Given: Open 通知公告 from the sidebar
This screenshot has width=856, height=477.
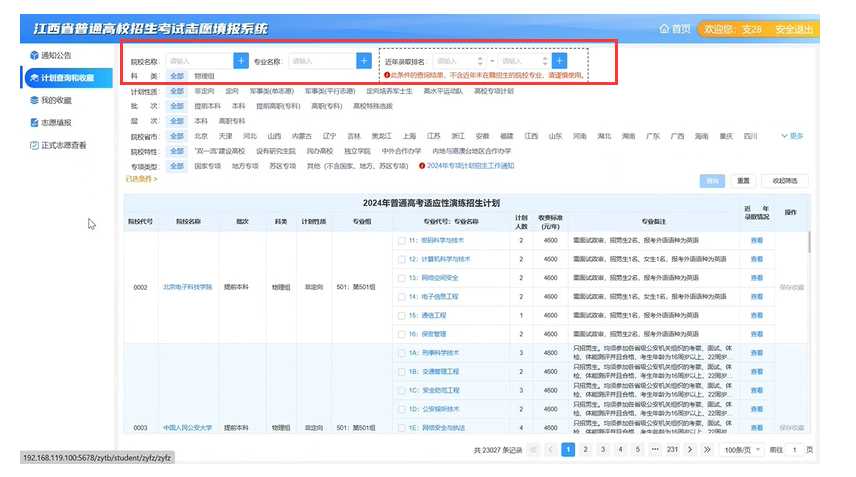Looking at the screenshot, I should 56,55.
